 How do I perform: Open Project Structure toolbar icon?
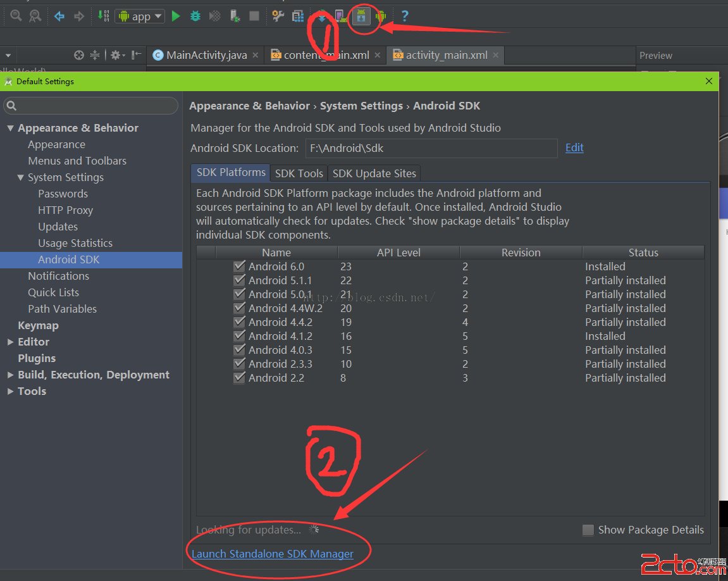[297, 16]
